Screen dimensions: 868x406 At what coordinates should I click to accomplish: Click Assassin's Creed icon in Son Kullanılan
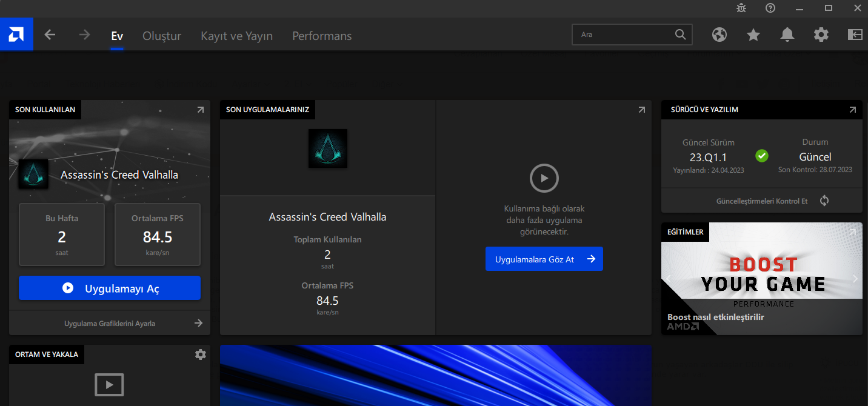[x=33, y=175]
